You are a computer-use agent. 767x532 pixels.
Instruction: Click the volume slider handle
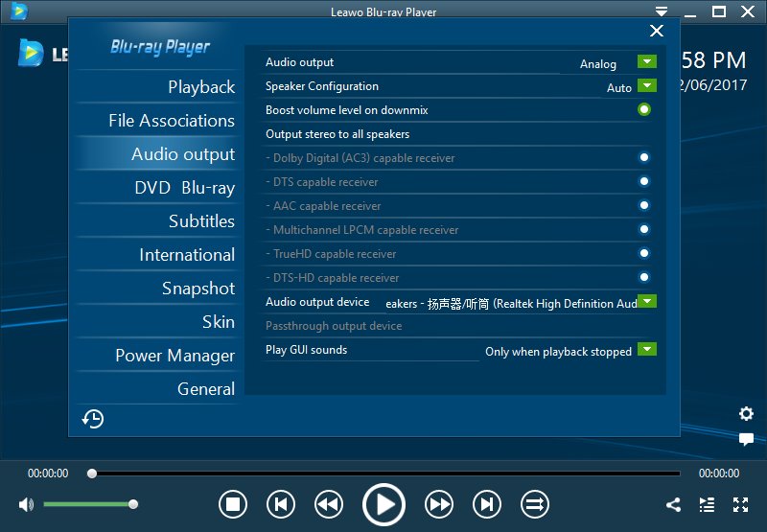(x=133, y=504)
